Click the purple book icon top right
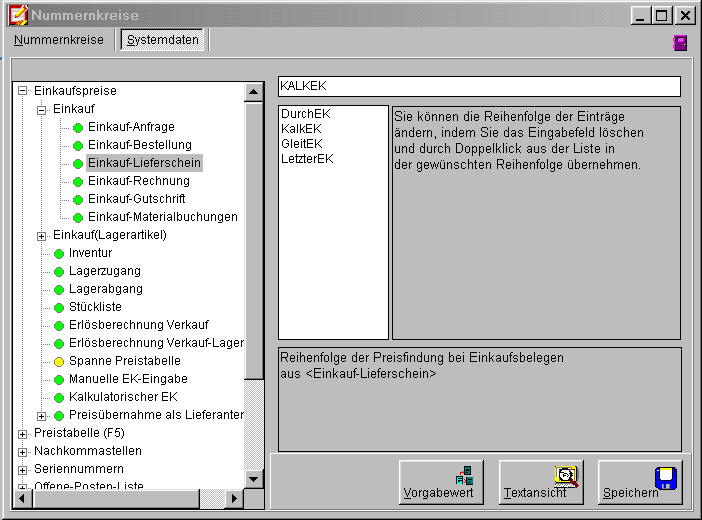The height and width of the screenshot is (520, 702). point(680,42)
